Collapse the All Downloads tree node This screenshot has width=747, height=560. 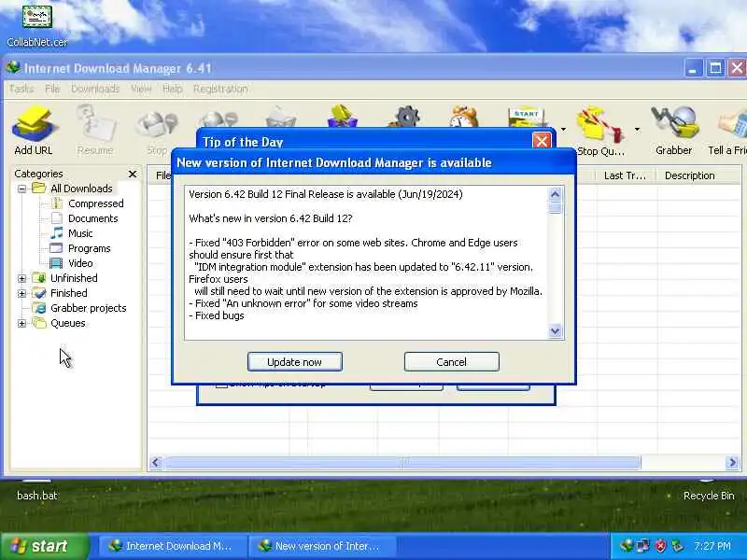[x=21, y=189]
